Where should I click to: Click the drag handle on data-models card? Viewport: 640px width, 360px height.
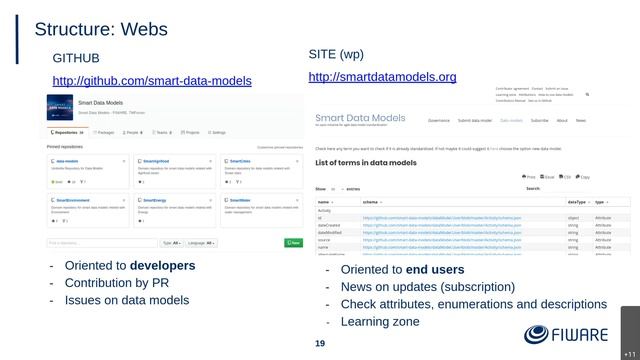pos(124,161)
